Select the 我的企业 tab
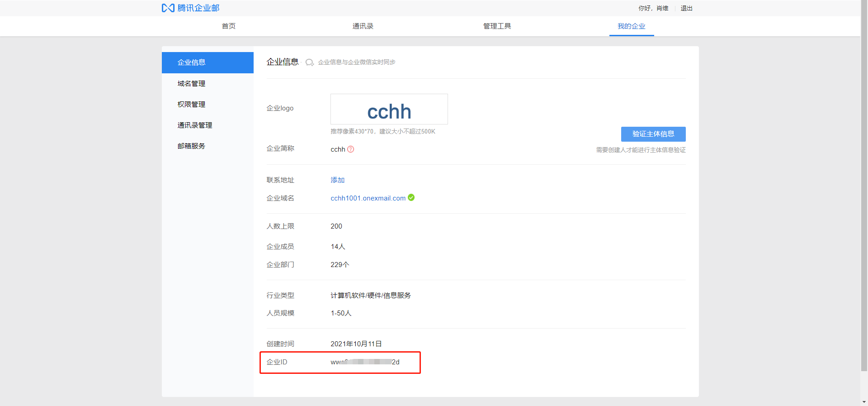 pos(632,26)
